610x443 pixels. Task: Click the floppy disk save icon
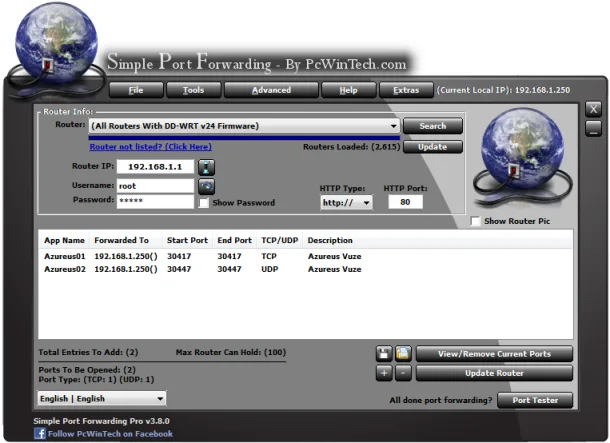[x=384, y=354]
